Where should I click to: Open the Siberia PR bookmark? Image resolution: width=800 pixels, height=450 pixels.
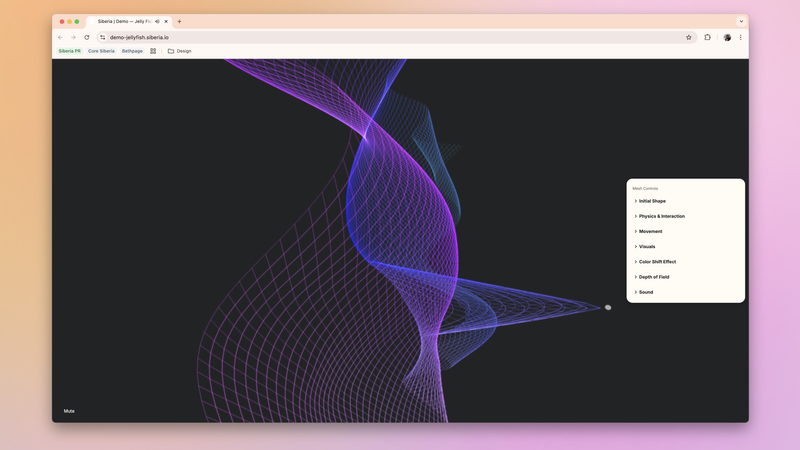[69, 51]
